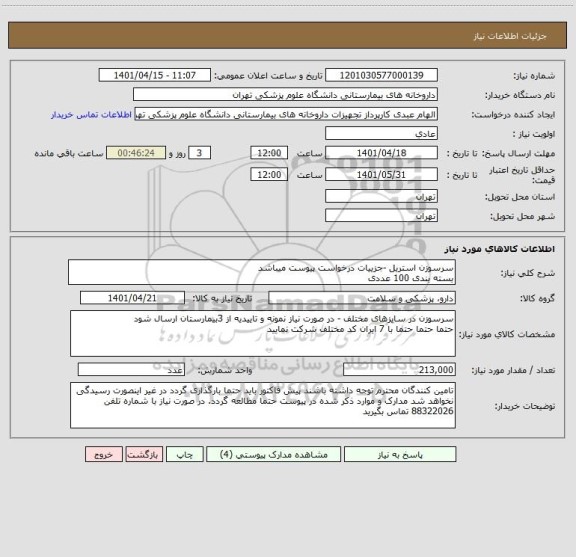Image resolution: width=576 pixels, height=557 pixels.
Task: Click the پاسخ به نیاز button
Action: click(x=400, y=454)
